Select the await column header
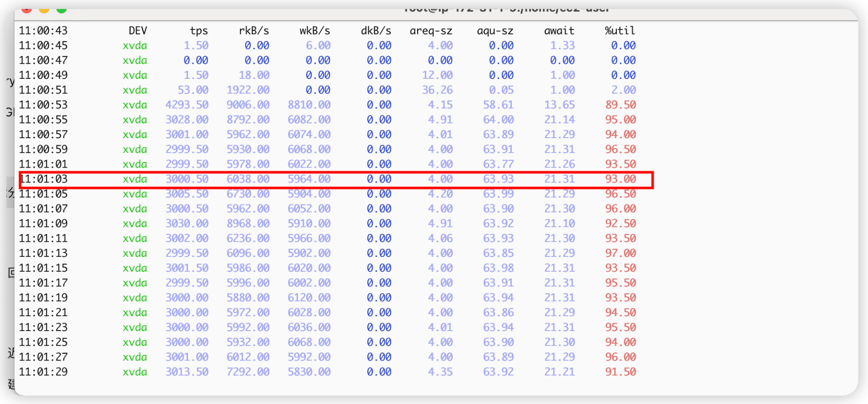 (559, 31)
